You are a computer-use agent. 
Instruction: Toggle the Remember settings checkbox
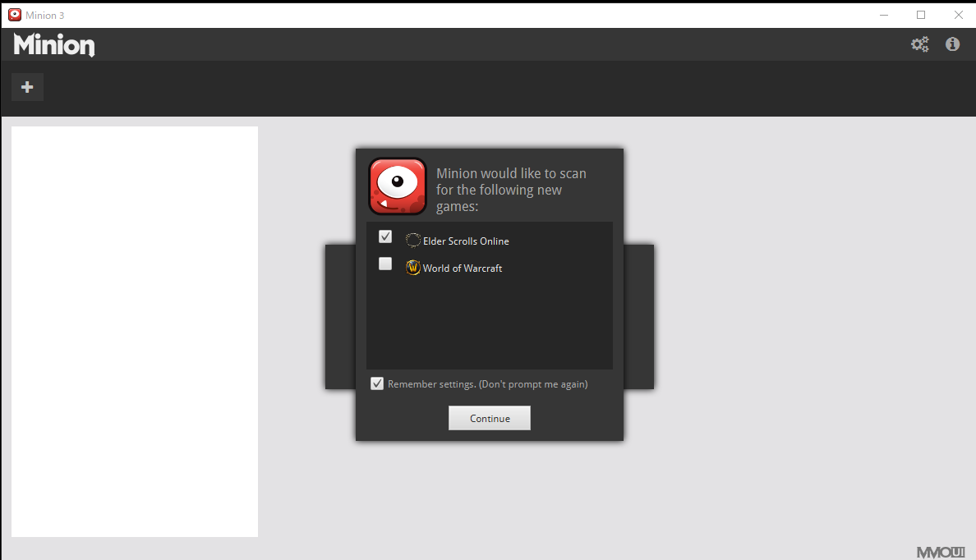point(376,383)
